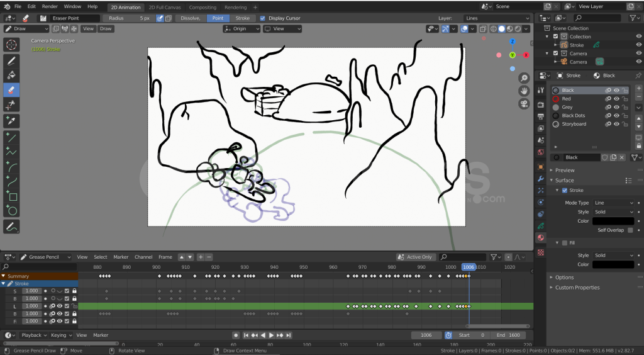Screen dimensions: 644x355
Task: Select the Circle shape tool
Action: (12, 211)
